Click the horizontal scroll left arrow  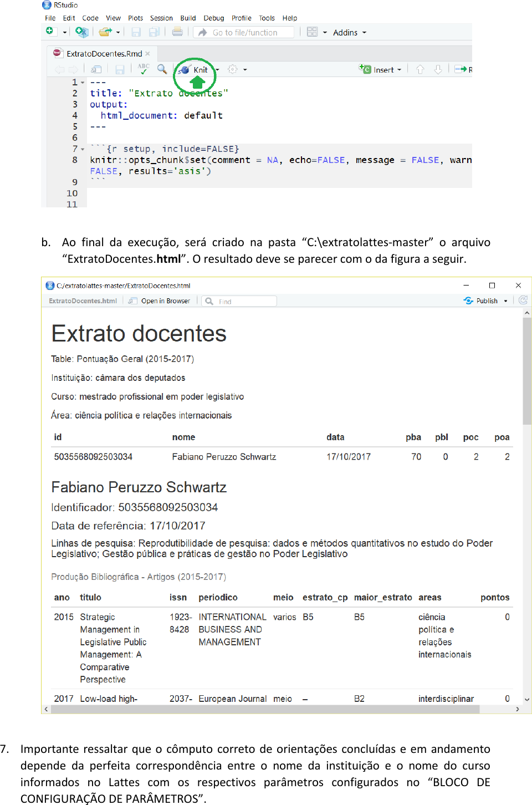46,709
